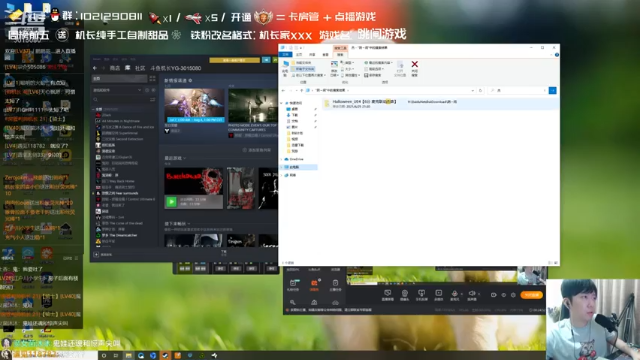Screen dimensions: 640x360
Task: Click the screen capture icon in streaming toolbar
Action: 387,293
